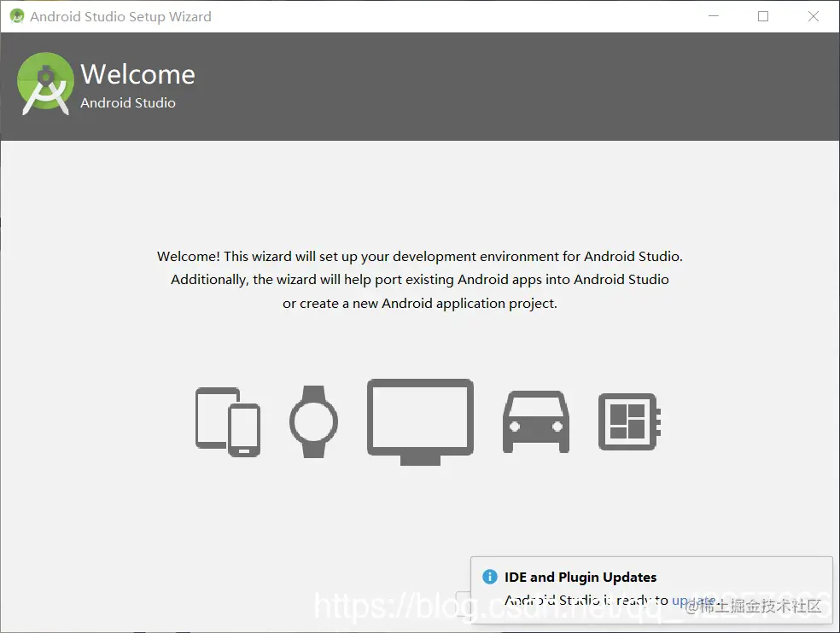
Task: Click the Android Studio logo in the header
Action: [45, 84]
